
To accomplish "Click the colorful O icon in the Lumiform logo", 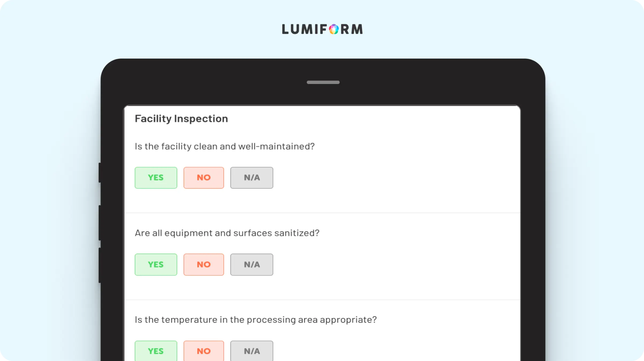I will coord(334,29).
